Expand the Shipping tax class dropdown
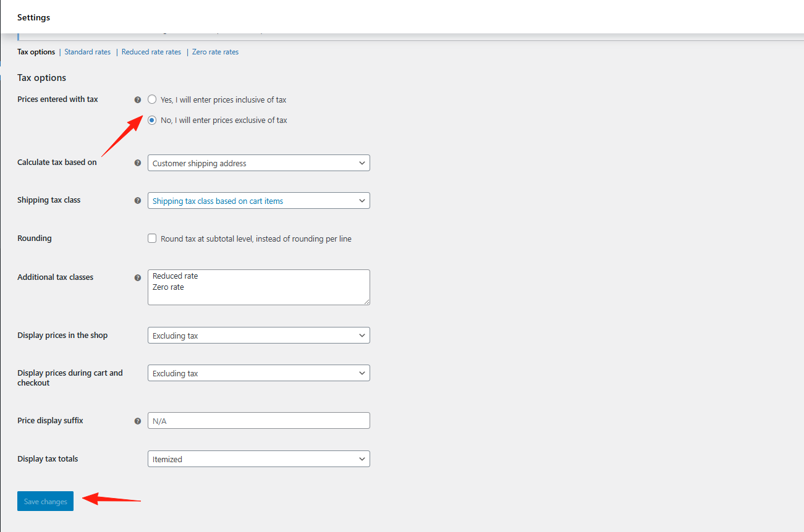The width and height of the screenshot is (804, 532). [258, 201]
